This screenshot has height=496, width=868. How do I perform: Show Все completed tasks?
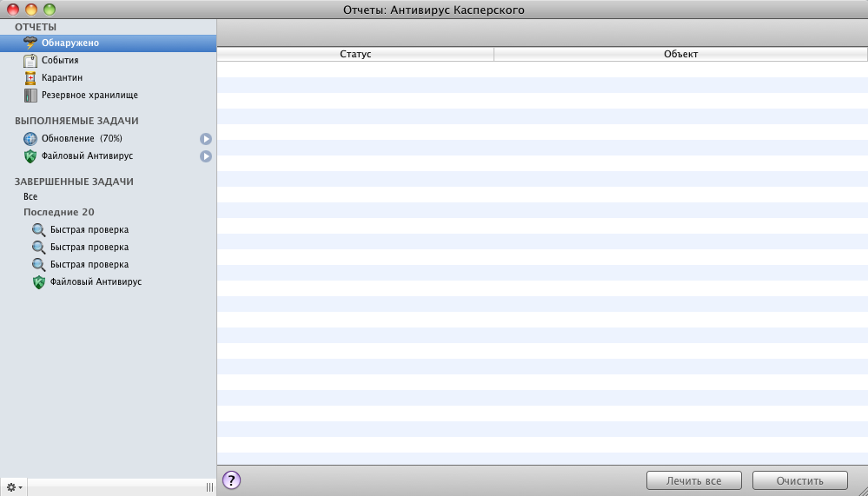pos(30,196)
